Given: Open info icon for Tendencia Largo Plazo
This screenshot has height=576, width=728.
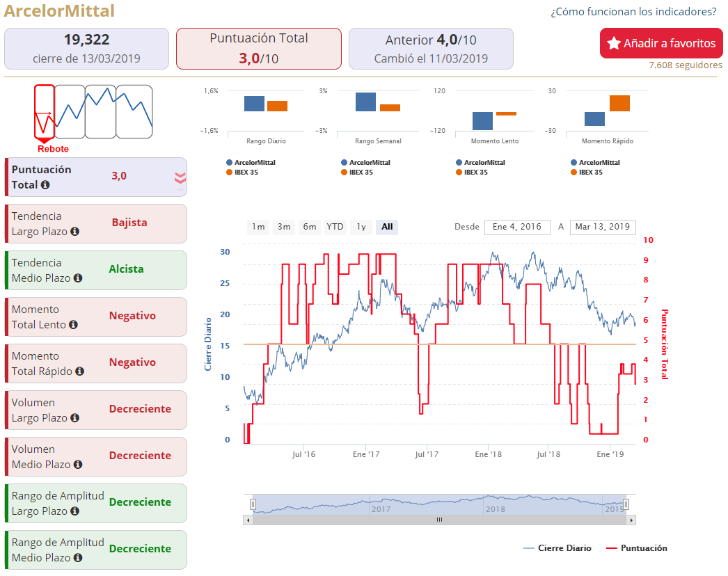Looking at the screenshot, I should 74,231.
